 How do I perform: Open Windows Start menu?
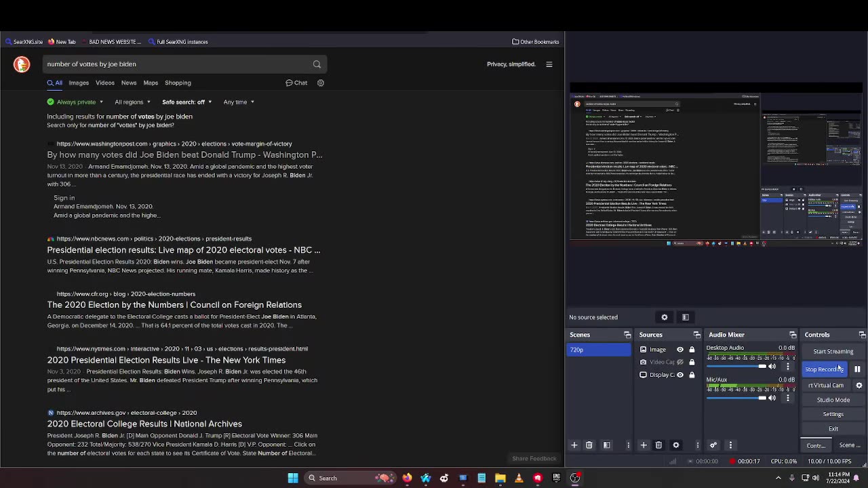tap(293, 478)
